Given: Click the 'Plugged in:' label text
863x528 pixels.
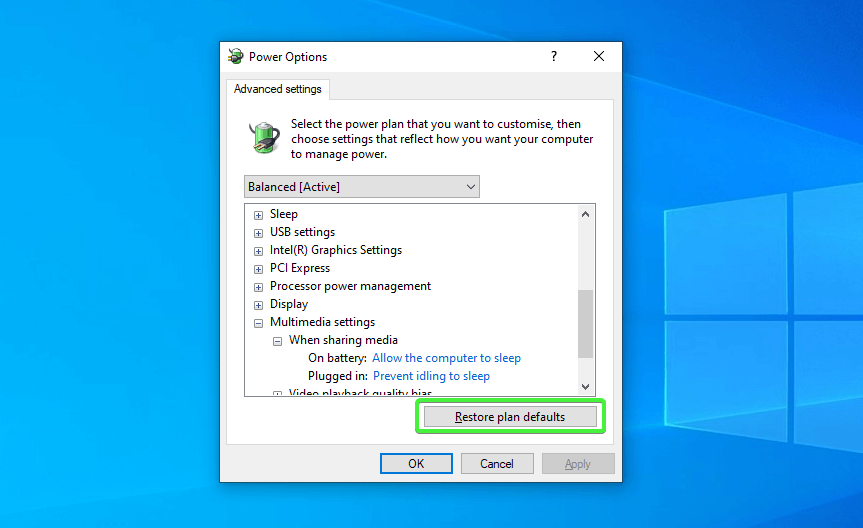Looking at the screenshot, I should pyautogui.click(x=338, y=376).
